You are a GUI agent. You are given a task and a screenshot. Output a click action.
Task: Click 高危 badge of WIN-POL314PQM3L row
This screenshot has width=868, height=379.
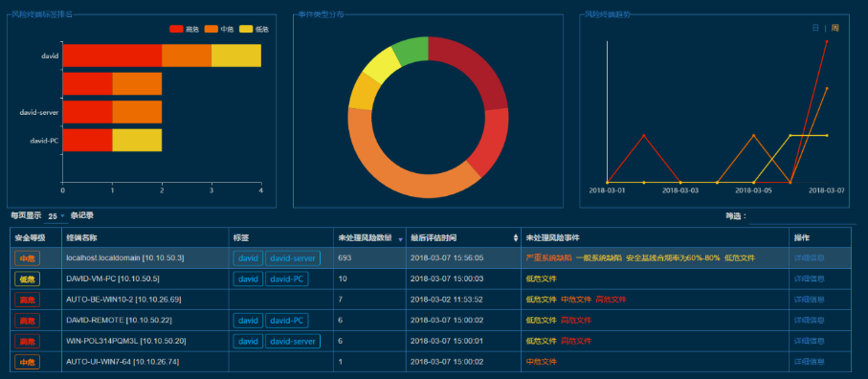pos(27,342)
